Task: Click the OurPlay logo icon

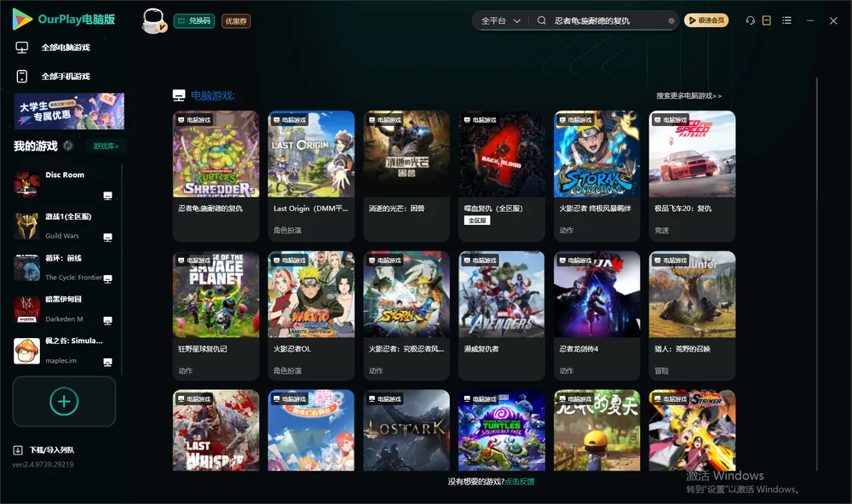Action: (x=22, y=19)
